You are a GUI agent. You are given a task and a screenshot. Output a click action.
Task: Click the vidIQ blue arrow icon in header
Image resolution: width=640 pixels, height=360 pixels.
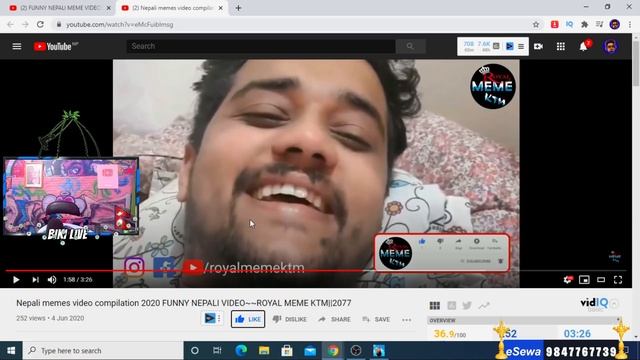[509, 47]
